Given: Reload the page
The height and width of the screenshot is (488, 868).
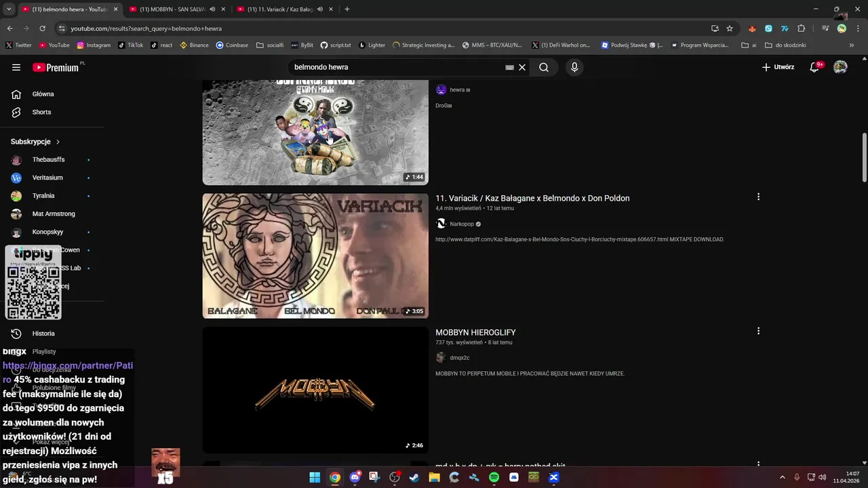Looking at the screenshot, I should [x=42, y=28].
